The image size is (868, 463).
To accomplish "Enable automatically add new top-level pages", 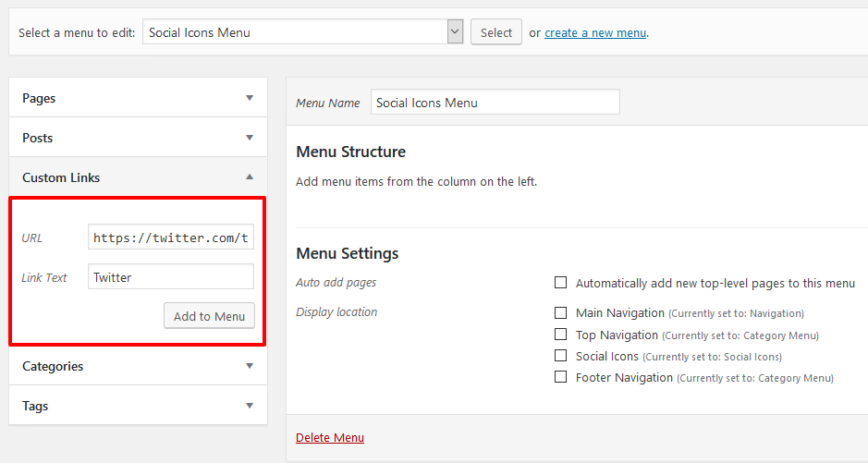I will coord(560,283).
